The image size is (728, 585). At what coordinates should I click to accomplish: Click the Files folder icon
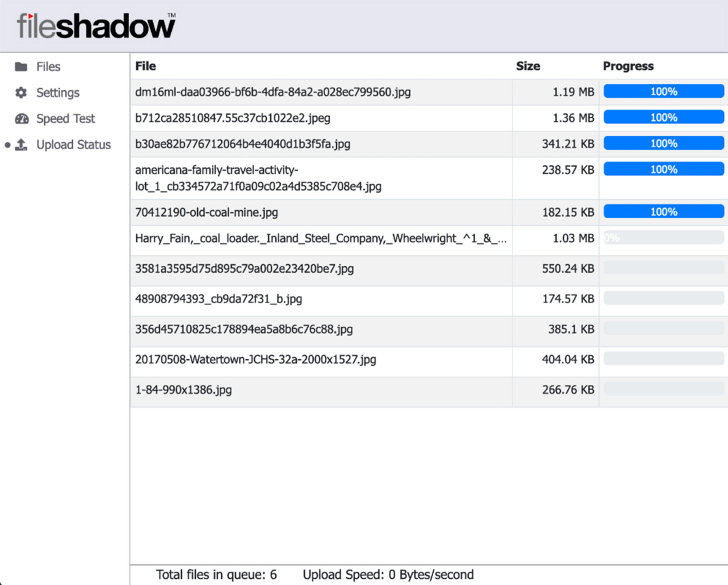21,67
